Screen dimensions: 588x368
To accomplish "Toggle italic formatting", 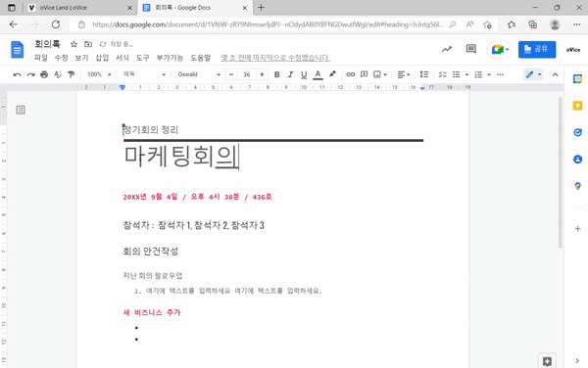I will coord(290,74).
